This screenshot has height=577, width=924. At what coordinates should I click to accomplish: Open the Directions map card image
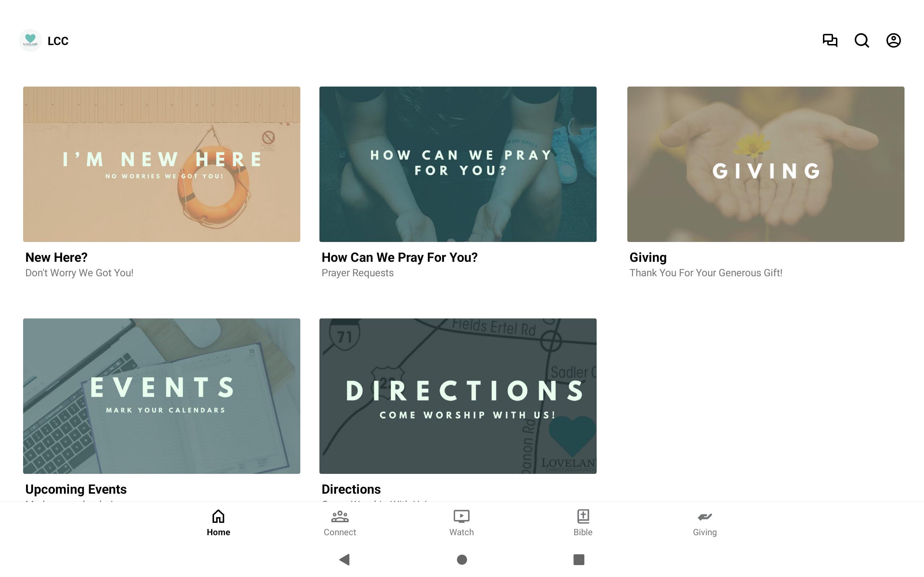click(x=458, y=396)
